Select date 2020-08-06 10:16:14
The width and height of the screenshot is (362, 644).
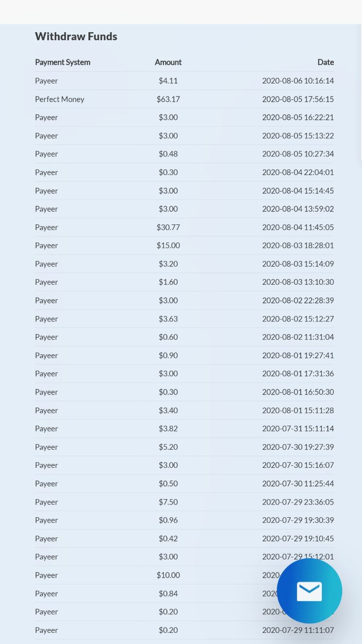pos(298,80)
